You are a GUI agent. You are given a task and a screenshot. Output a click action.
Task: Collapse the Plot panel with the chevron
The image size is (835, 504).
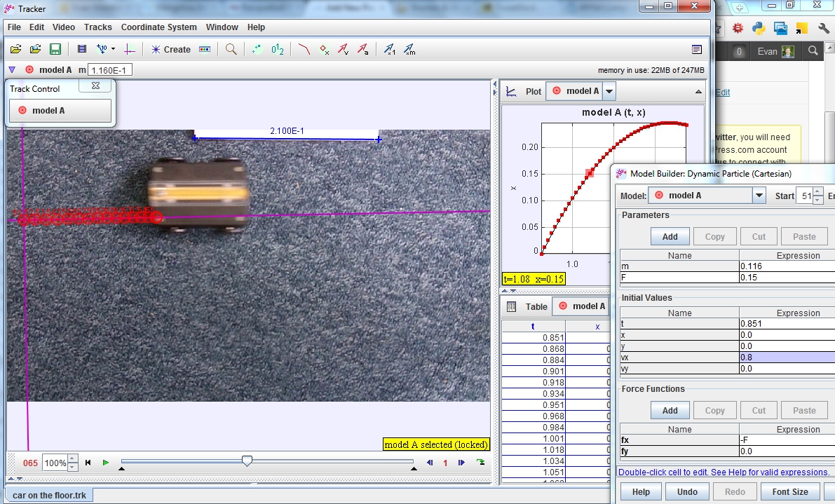[698, 90]
